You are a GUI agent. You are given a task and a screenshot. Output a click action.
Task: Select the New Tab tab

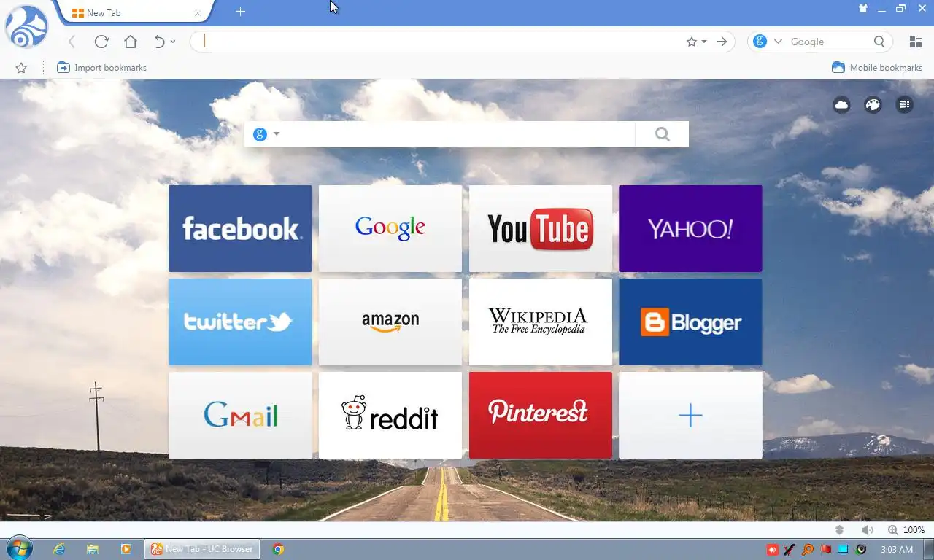[134, 12]
